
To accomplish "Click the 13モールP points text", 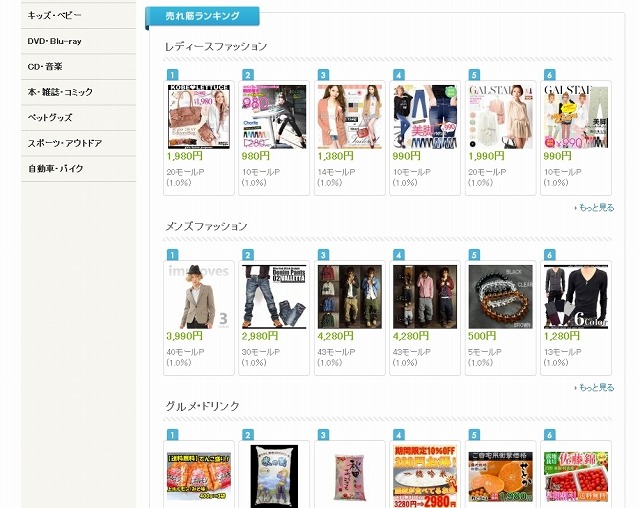I will click(x=562, y=352).
